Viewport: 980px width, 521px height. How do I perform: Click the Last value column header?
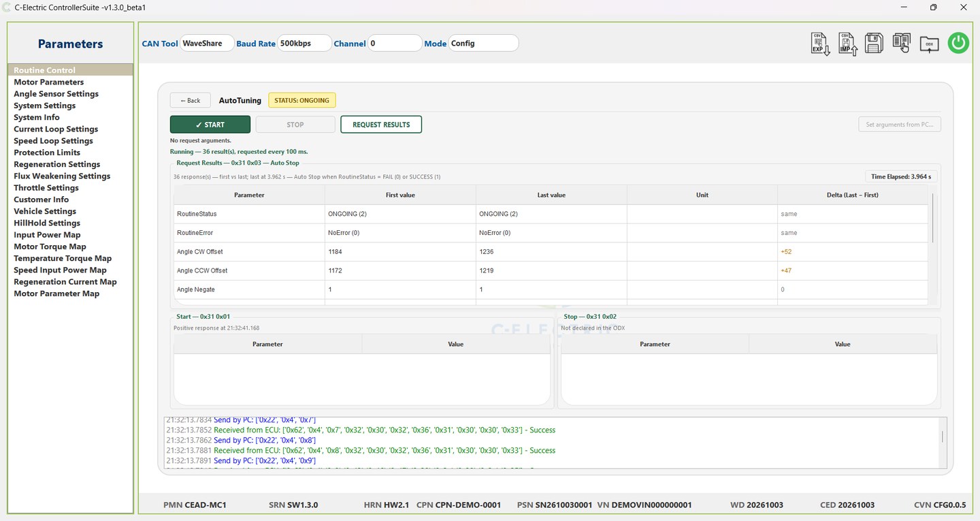click(551, 195)
